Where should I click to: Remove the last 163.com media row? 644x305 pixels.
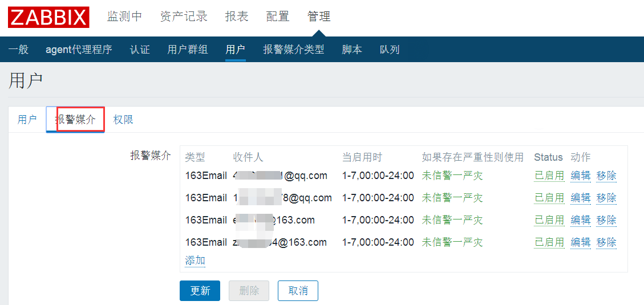606,242
